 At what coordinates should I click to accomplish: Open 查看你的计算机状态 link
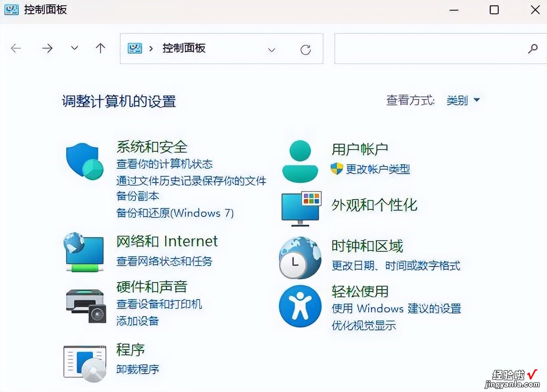[x=164, y=164]
